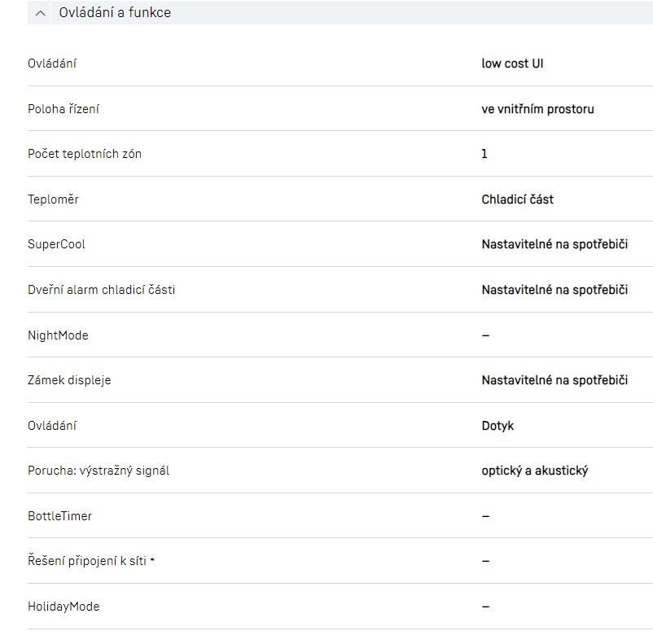This screenshot has width=653, height=644.
Task: Click the 'BottleTimer' feature label
Action: [x=59, y=516]
